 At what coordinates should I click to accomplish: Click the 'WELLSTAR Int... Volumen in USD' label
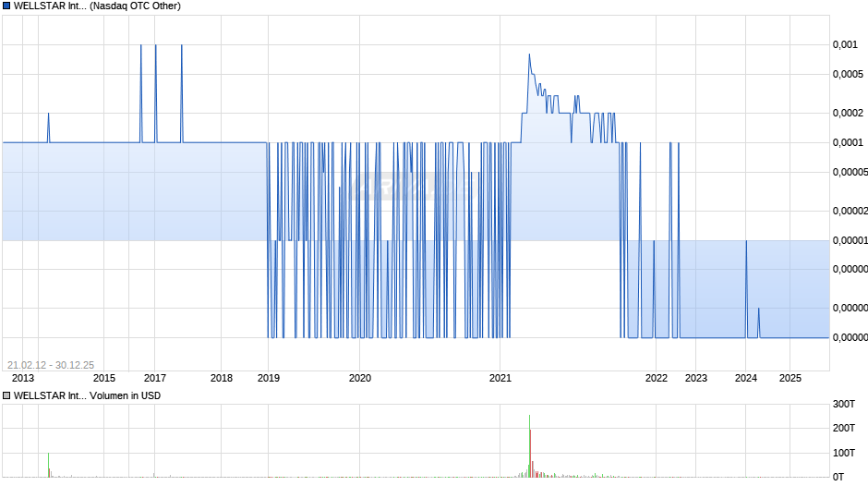[87, 395]
